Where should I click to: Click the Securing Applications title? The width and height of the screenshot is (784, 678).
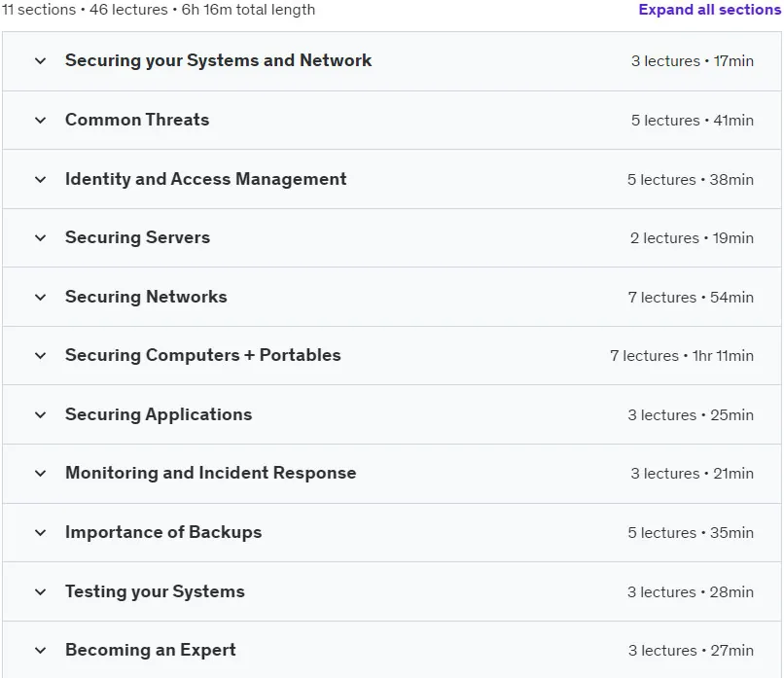coord(159,414)
